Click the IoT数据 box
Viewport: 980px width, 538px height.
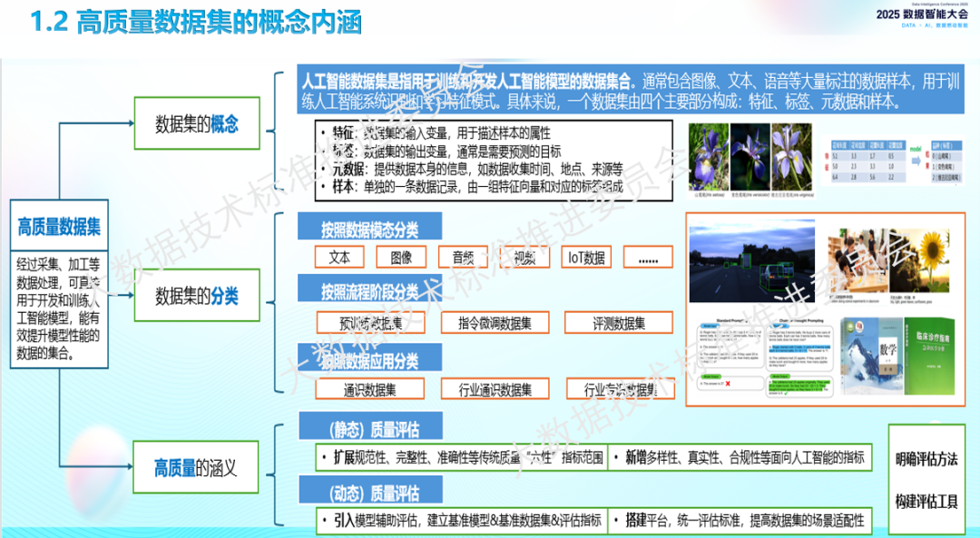586,258
